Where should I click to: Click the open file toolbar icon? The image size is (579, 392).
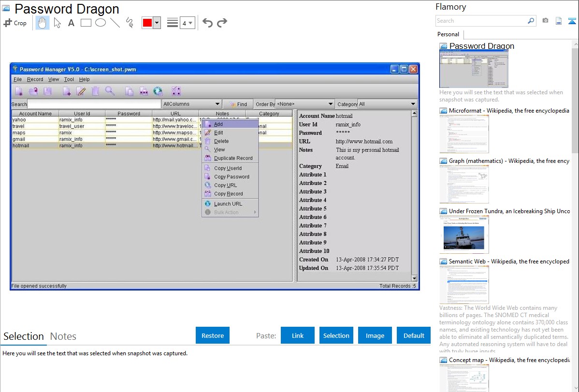pos(33,91)
